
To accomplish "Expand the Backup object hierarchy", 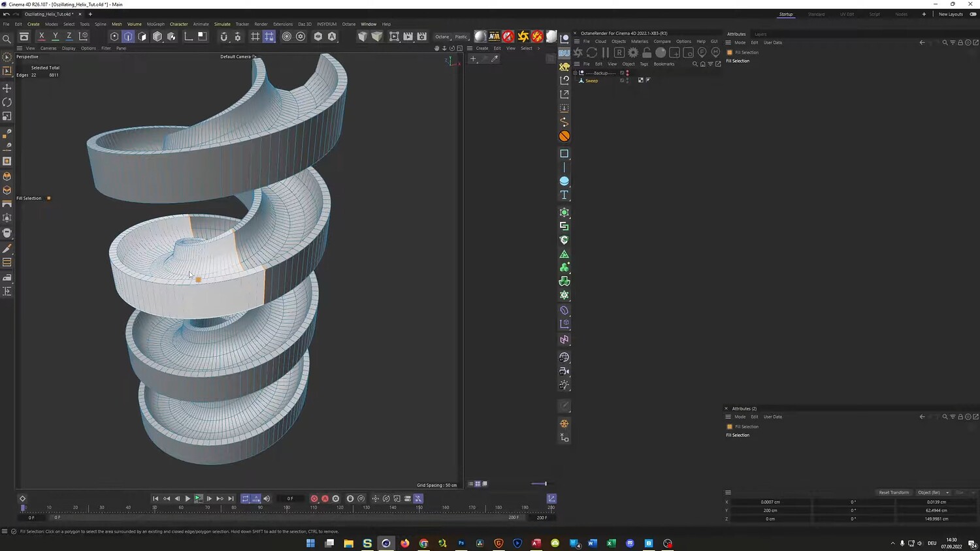I will point(576,73).
